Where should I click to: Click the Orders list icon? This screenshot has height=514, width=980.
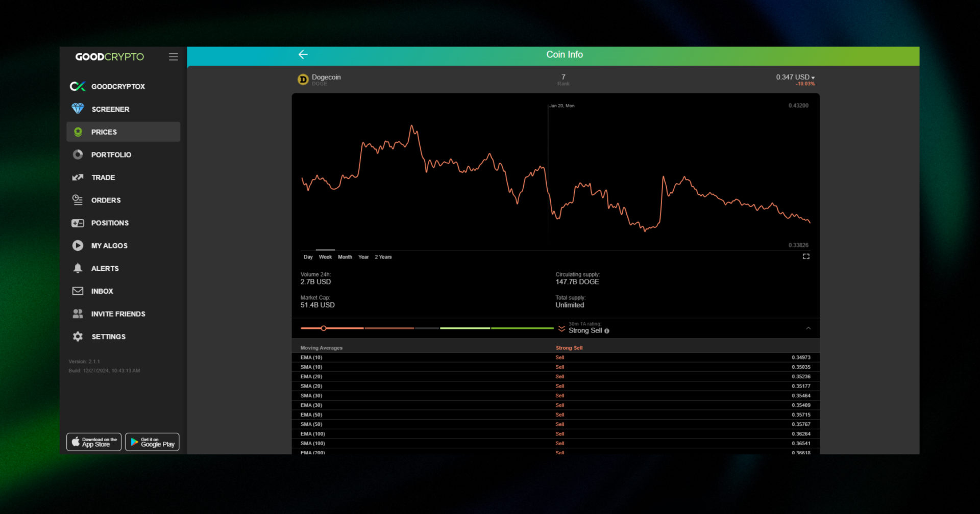[78, 200]
